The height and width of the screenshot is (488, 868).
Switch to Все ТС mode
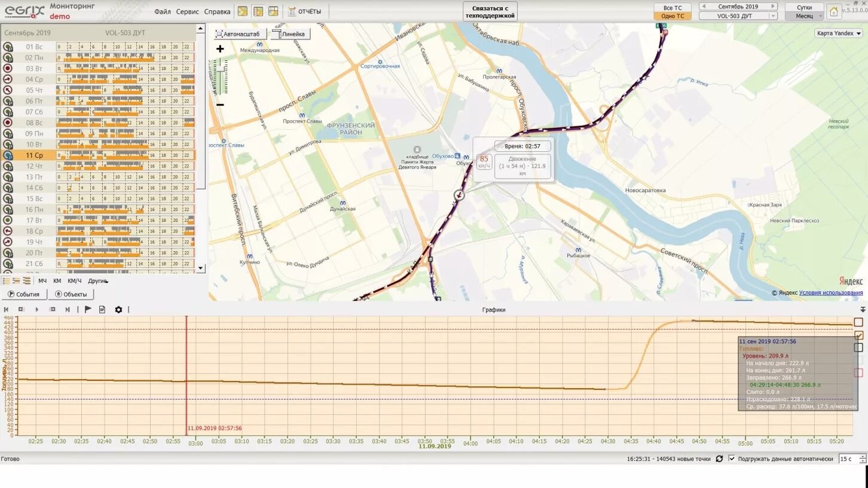click(x=673, y=8)
